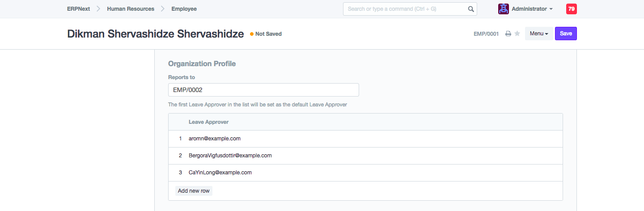Click the star icon to favorite
The width and height of the screenshot is (644, 211).
click(x=517, y=34)
